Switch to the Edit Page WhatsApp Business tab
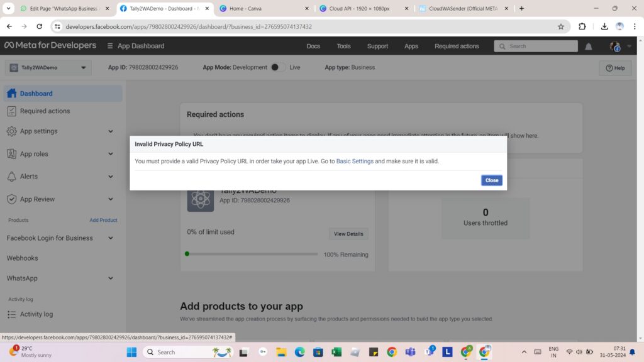Image resolution: width=644 pixels, height=362 pixels. pos(64,8)
